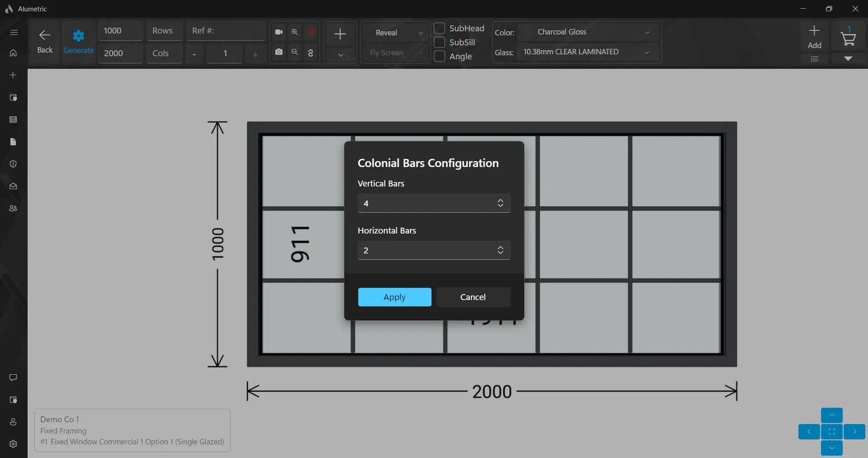Viewport: 868px width, 458px height.
Task: Click the 911 pane dimension on the drawing
Action: point(300,244)
